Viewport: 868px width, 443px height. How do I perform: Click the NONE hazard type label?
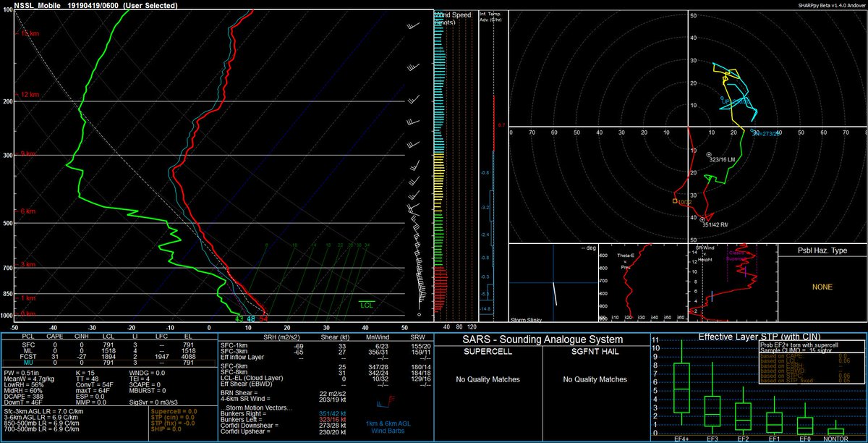[x=822, y=287]
